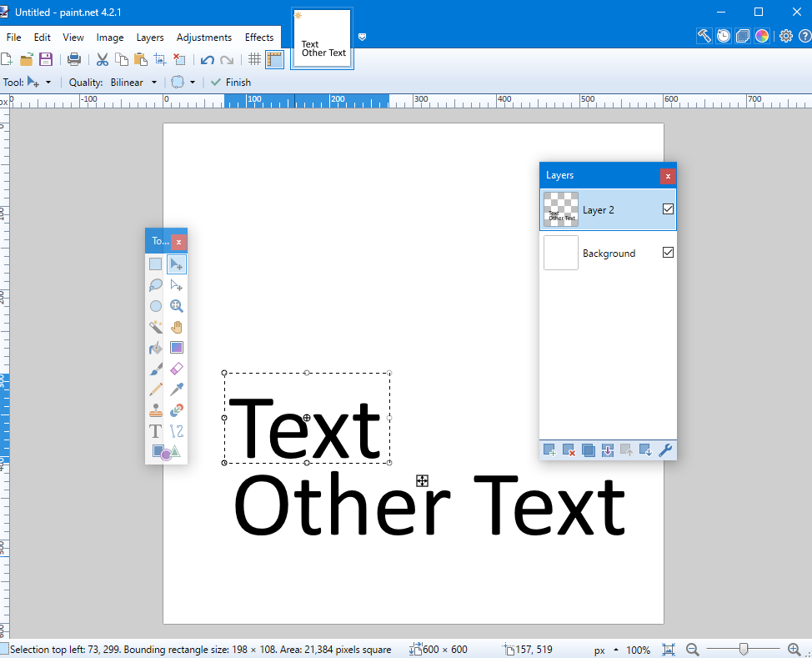Click the Print icon
The image size is (812, 658).
(74, 59)
